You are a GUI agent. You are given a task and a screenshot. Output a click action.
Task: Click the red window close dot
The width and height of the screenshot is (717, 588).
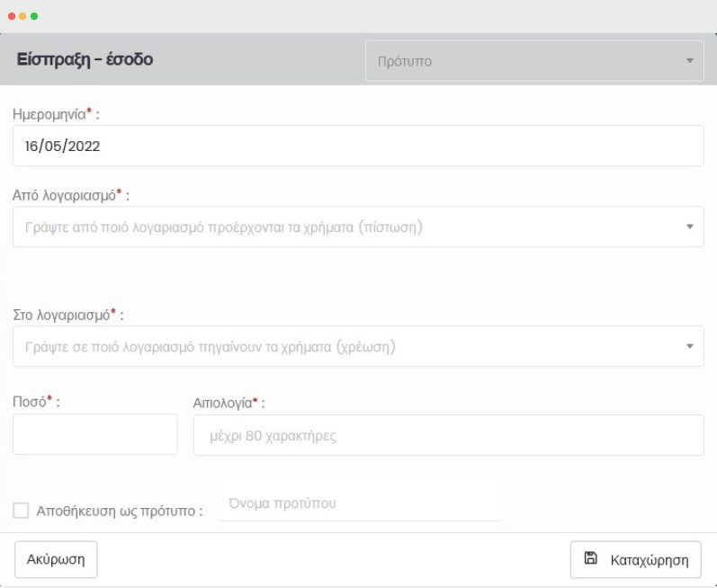[11, 17]
